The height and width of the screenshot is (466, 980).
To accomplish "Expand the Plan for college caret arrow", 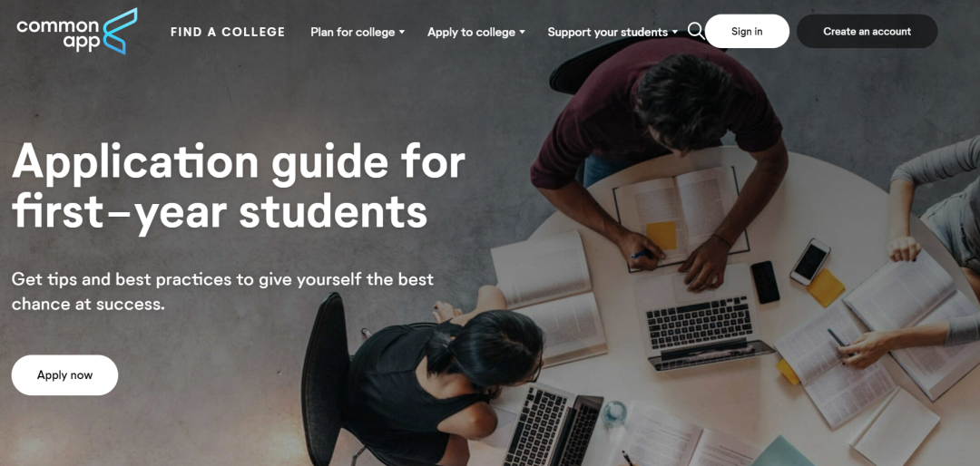I will (402, 32).
